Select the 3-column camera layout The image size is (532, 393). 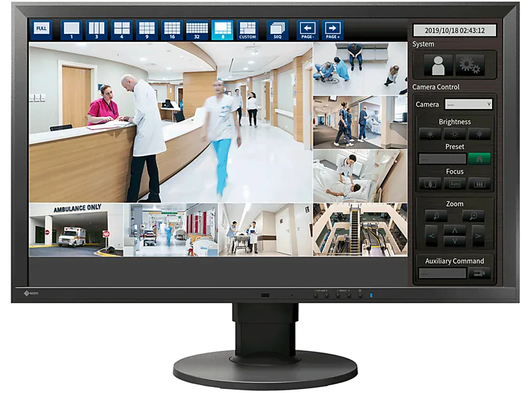pyautogui.click(x=96, y=30)
